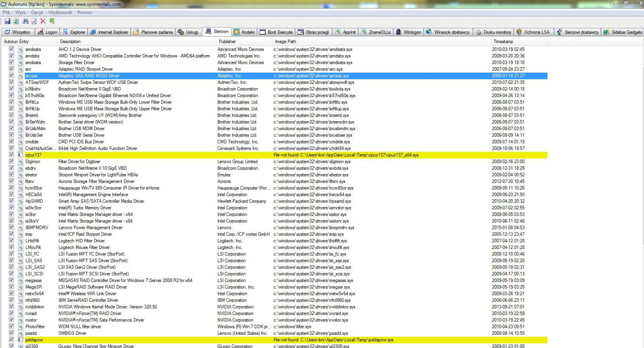Sort by the Timestamp column header

pos(519,41)
